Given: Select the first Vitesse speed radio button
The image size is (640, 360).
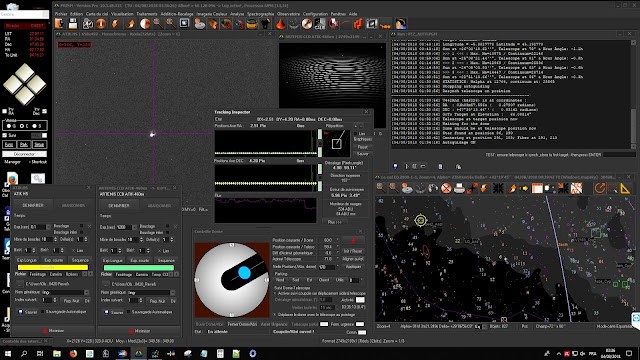Looking at the screenshot, I should (x=9, y=126).
